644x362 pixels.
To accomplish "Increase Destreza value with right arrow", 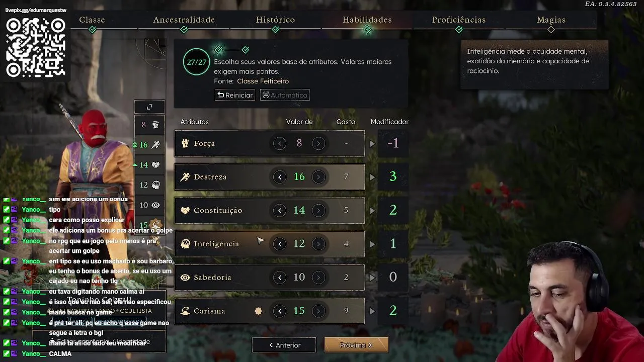I will click(x=318, y=177).
